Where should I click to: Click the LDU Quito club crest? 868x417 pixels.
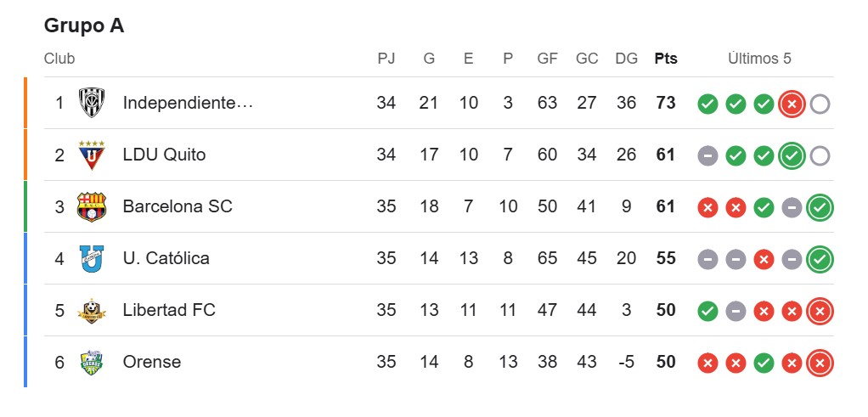click(x=91, y=155)
